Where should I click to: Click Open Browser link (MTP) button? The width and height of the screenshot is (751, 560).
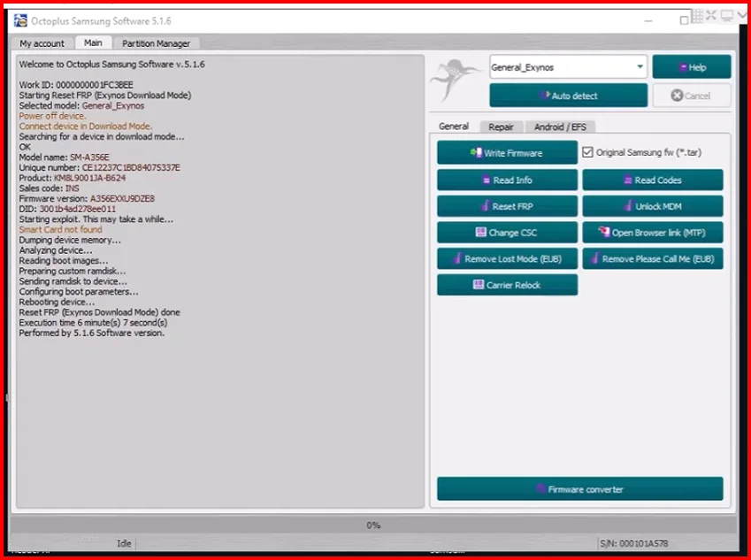coord(652,233)
